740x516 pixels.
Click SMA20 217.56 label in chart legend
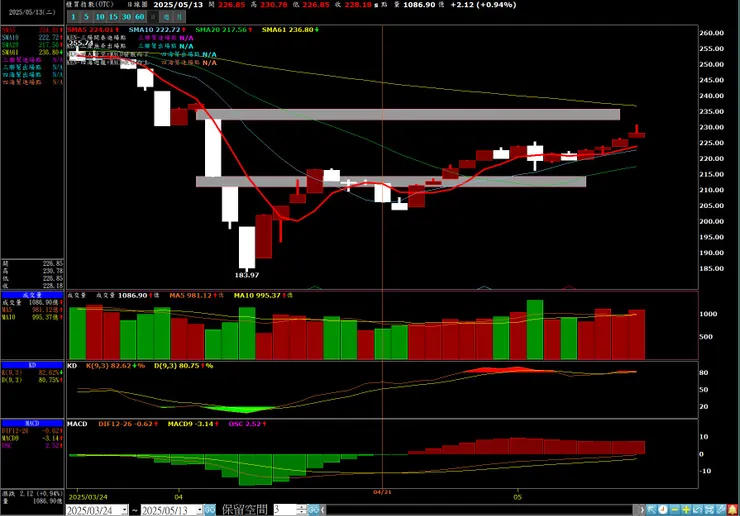pyautogui.click(x=224, y=30)
